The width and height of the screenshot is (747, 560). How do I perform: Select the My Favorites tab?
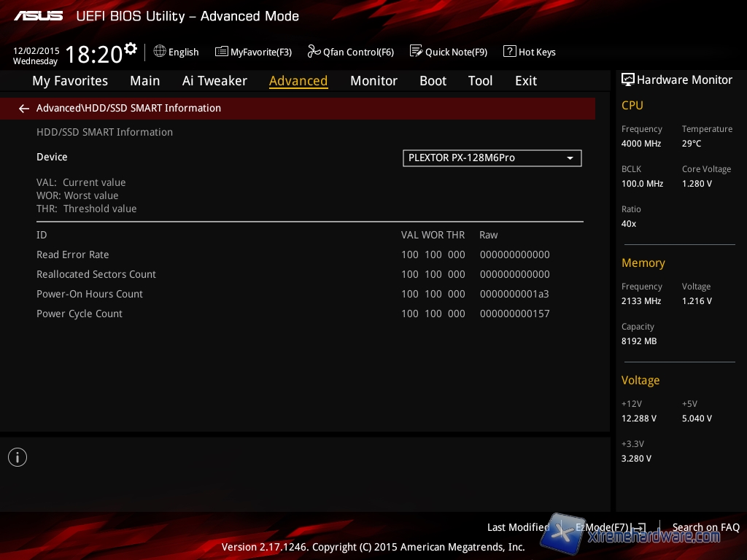pos(70,81)
